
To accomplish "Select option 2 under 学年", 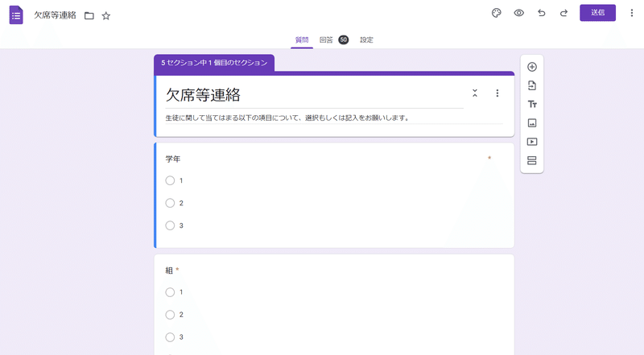I will tap(170, 203).
